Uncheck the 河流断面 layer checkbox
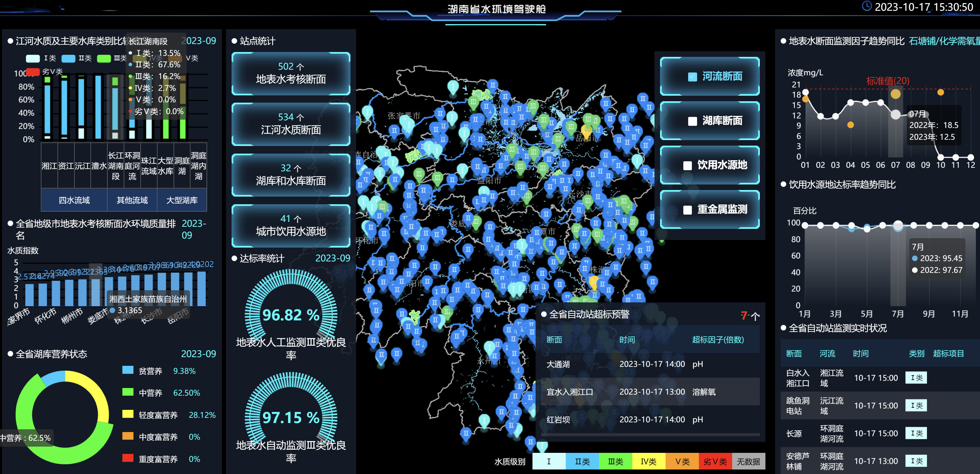This screenshot has height=474, width=980. [692, 77]
